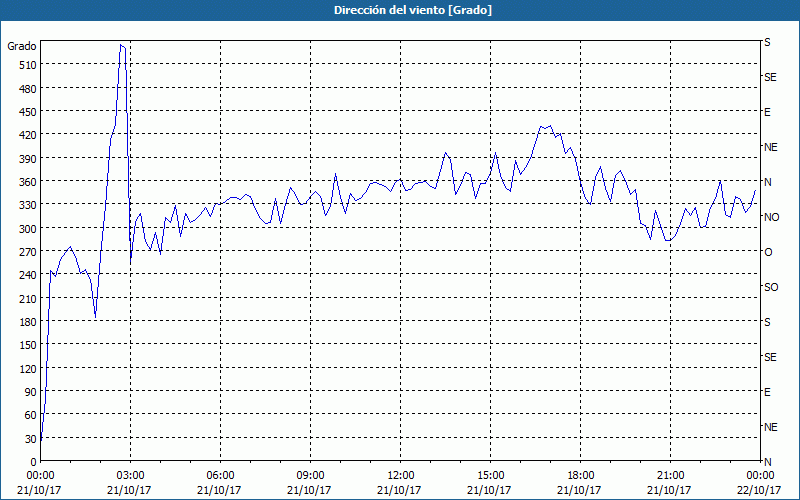Screen dimensions: 800x500
Task: Select the 'E' compass label level with 90
Action: (x=767, y=392)
